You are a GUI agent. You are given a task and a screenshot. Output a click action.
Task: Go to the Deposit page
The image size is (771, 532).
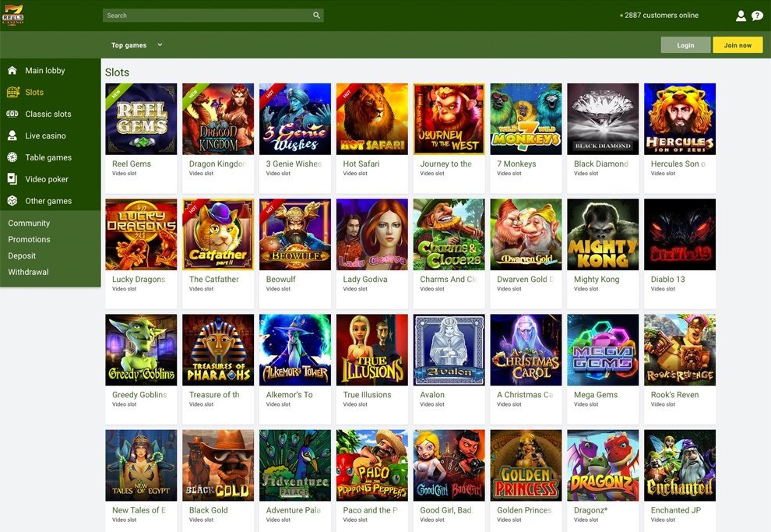click(x=22, y=255)
